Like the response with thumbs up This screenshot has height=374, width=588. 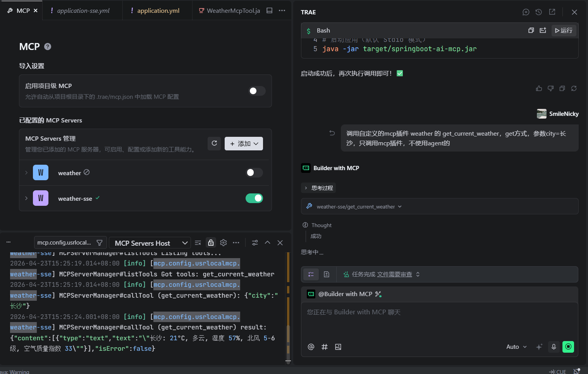point(539,88)
